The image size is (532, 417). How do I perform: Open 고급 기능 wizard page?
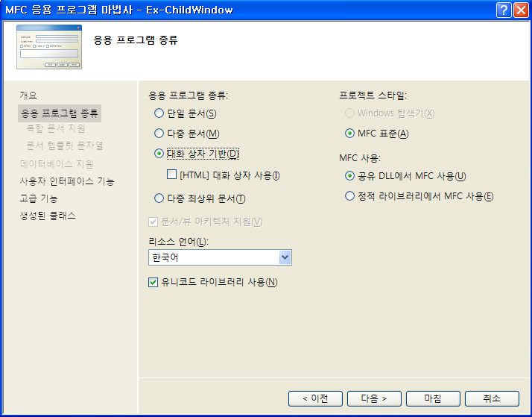pyautogui.click(x=39, y=198)
